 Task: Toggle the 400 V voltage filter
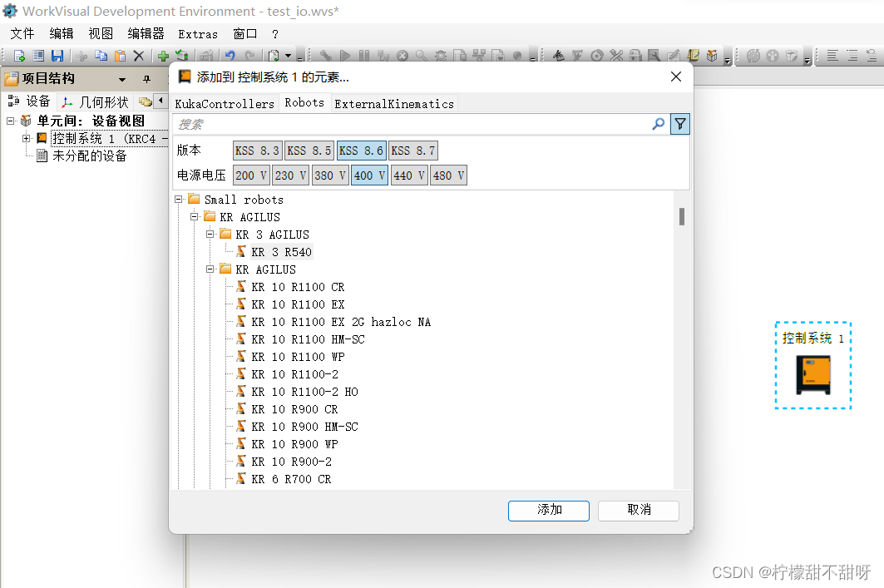tap(369, 175)
